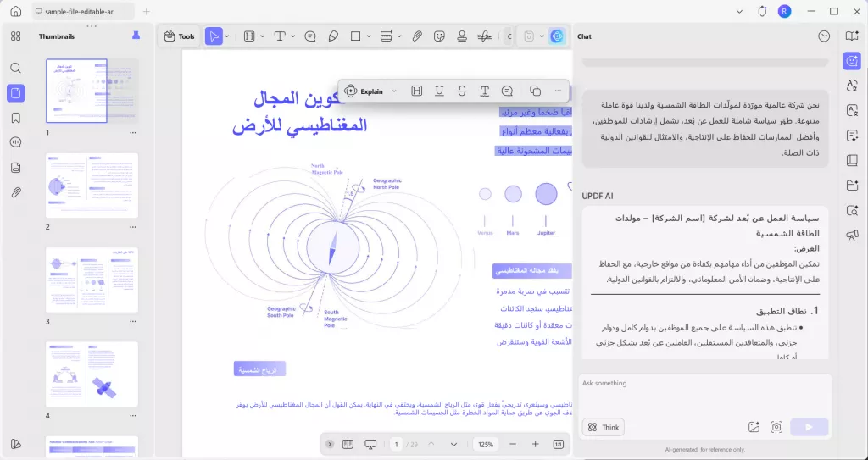
Task: Zoom out with minus button
Action: point(513,444)
